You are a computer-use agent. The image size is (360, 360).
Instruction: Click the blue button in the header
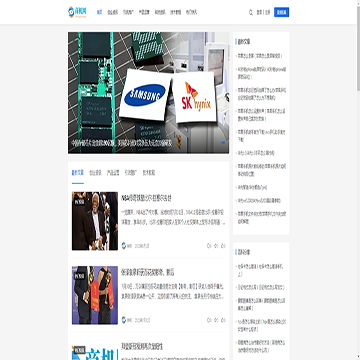click(x=281, y=12)
